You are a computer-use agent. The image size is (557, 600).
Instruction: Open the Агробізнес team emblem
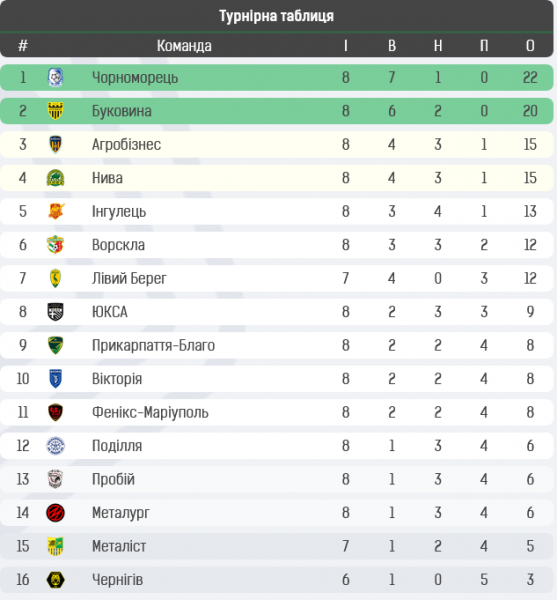(55, 144)
